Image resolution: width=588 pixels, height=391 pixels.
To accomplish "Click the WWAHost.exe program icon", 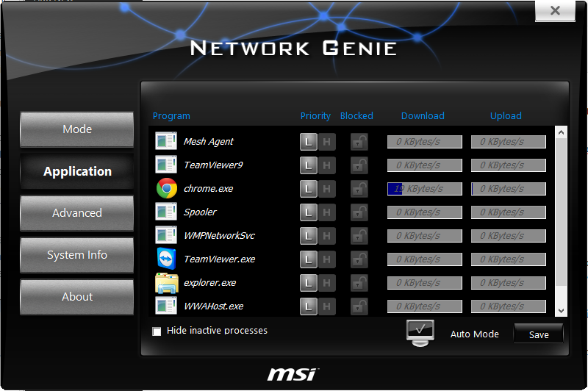I will (166, 306).
